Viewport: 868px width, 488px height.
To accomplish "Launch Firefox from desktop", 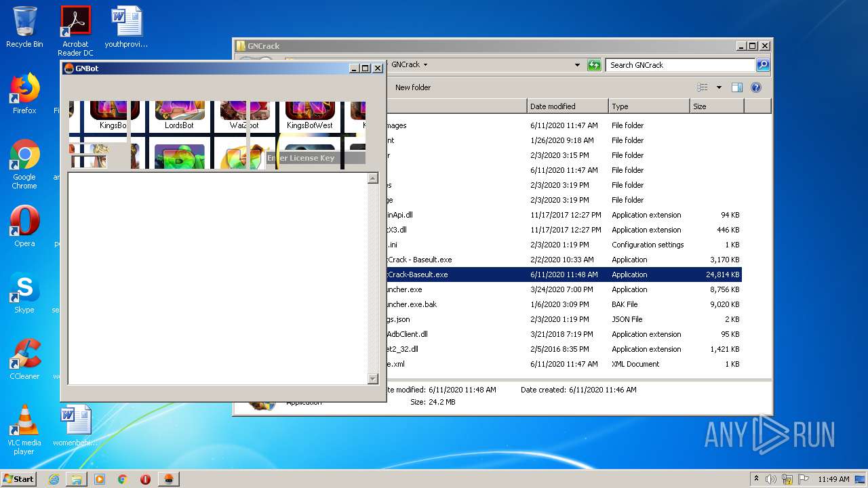I will coord(24,94).
